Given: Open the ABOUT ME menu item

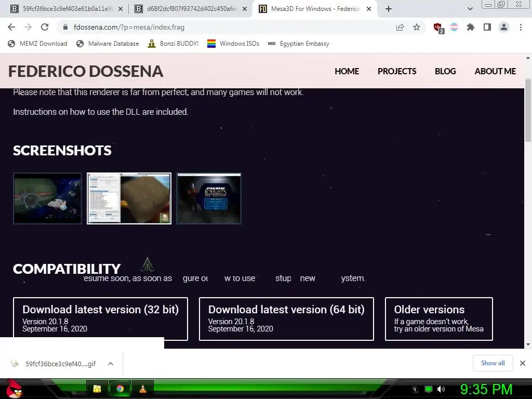Looking at the screenshot, I should pyautogui.click(x=495, y=71).
